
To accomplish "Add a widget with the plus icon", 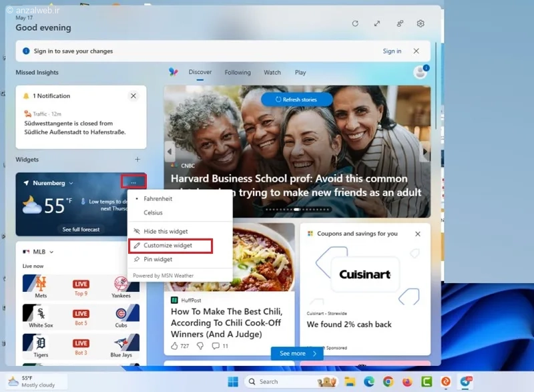I will [138, 160].
